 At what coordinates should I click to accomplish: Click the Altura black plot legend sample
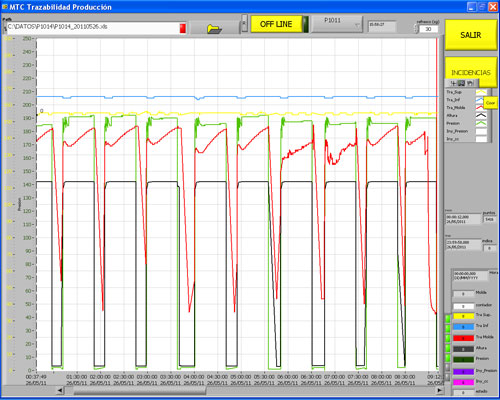(481, 115)
